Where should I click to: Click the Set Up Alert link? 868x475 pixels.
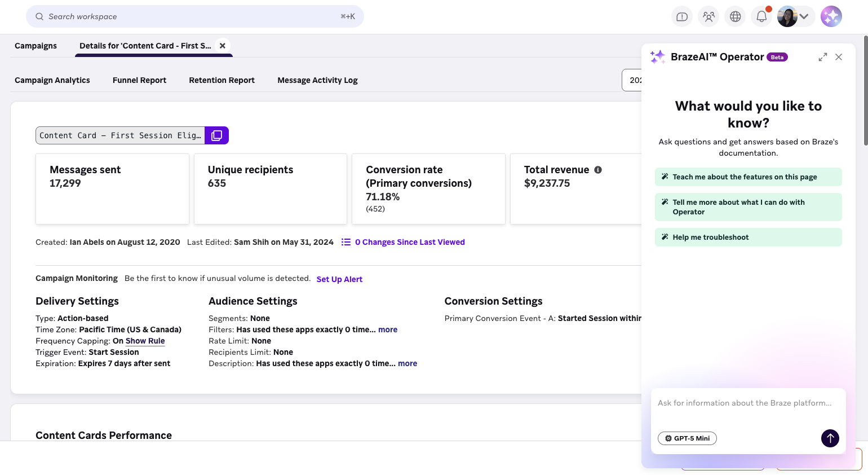(x=339, y=279)
